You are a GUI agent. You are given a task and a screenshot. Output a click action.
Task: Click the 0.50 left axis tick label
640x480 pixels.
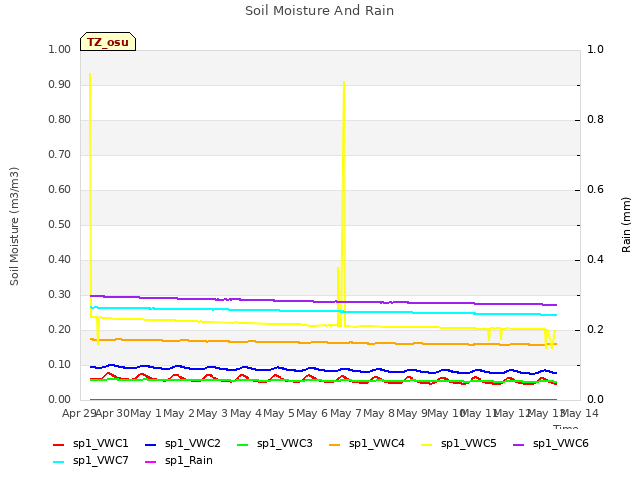pos(60,224)
